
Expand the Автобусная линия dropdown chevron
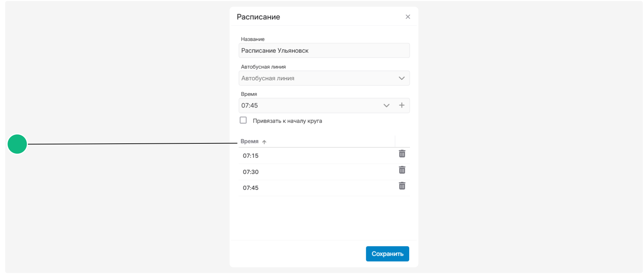402,78
